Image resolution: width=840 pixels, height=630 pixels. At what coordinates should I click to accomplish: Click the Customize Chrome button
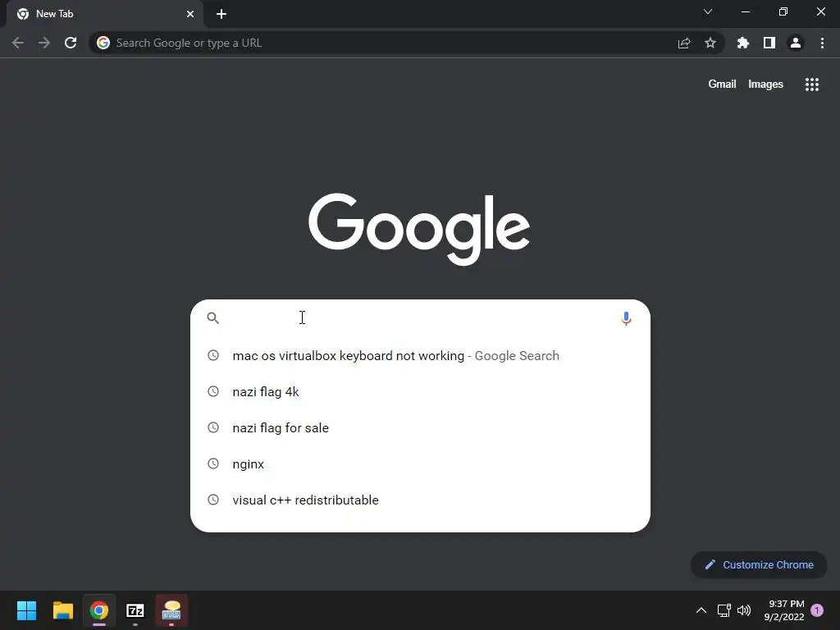[x=759, y=564]
